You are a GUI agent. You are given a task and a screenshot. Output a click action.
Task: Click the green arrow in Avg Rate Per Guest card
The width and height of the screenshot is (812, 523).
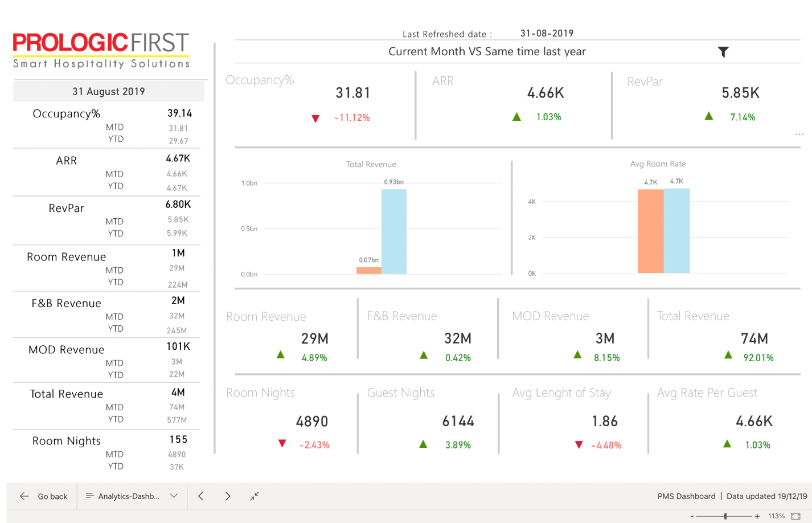tap(727, 443)
